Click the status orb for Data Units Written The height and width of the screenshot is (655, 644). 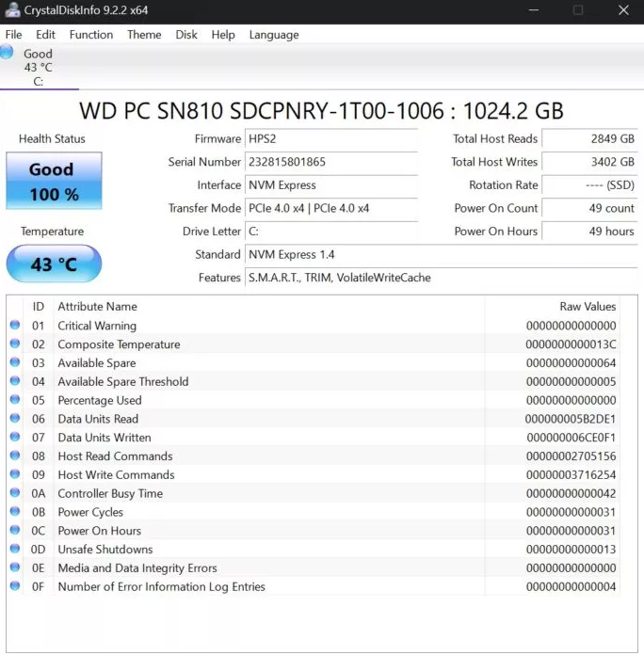[x=15, y=438]
